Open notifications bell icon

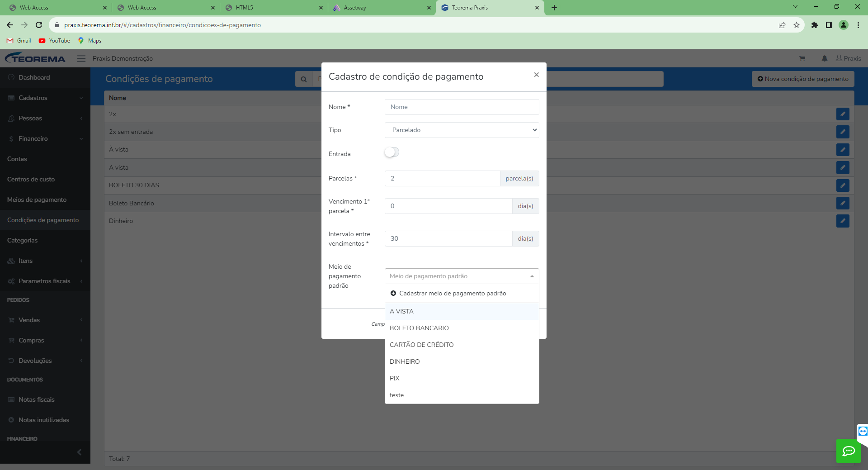[825, 58]
